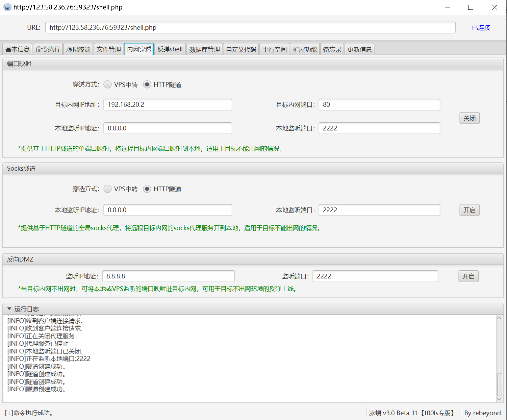Switch to 数据库管理 tab
Screen dimensions: 507x420
(205, 49)
